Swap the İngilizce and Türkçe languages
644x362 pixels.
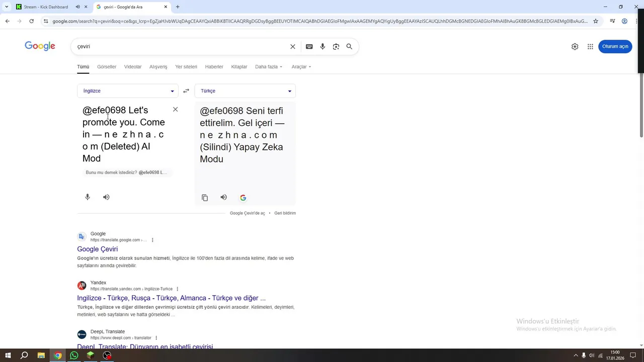[186, 91]
